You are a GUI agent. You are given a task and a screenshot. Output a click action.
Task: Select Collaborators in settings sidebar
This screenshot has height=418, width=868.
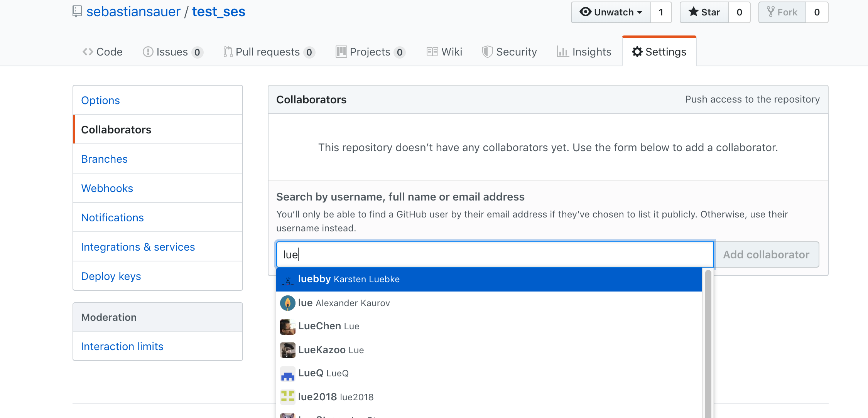coord(158,130)
